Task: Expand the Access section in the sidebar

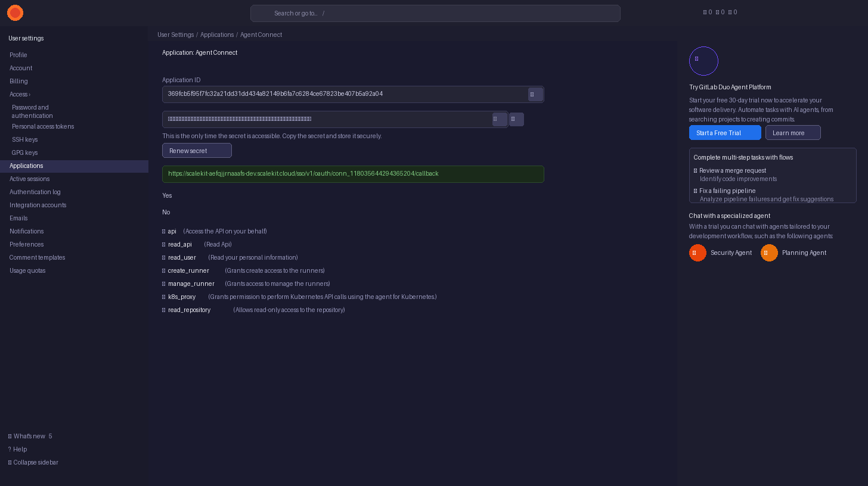Action: pyautogui.click(x=19, y=94)
